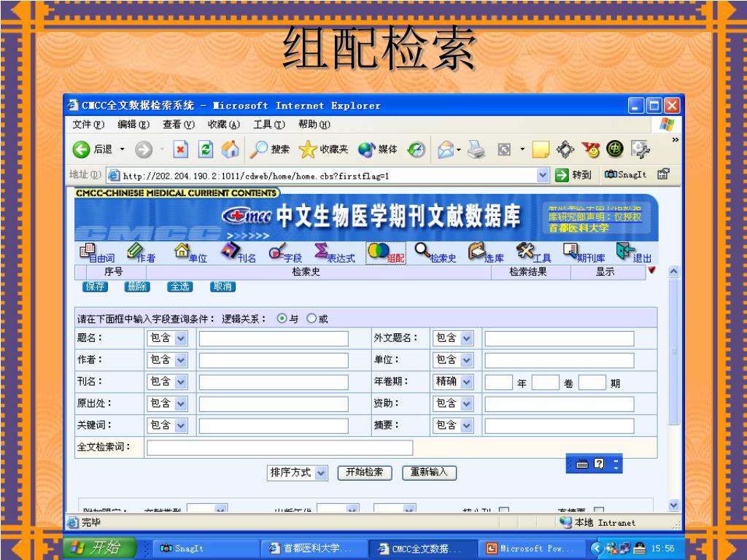
Task: Open the 表达式 expression search icon
Action: pos(334,253)
